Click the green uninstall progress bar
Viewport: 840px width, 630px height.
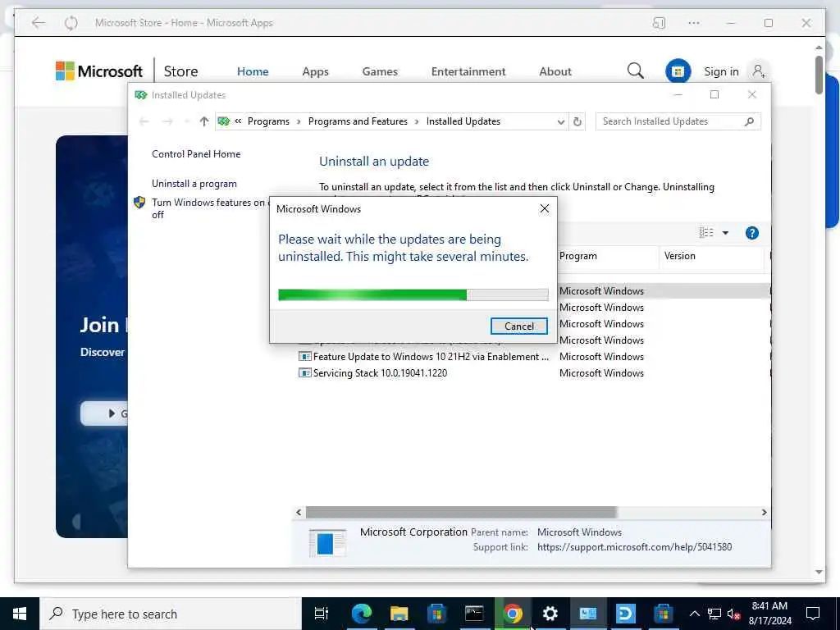point(413,294)
